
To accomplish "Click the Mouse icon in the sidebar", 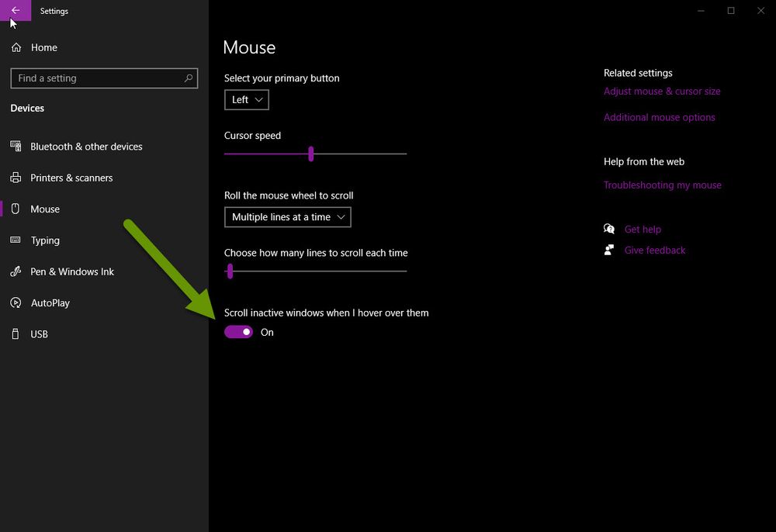I will tap(16, 209).
